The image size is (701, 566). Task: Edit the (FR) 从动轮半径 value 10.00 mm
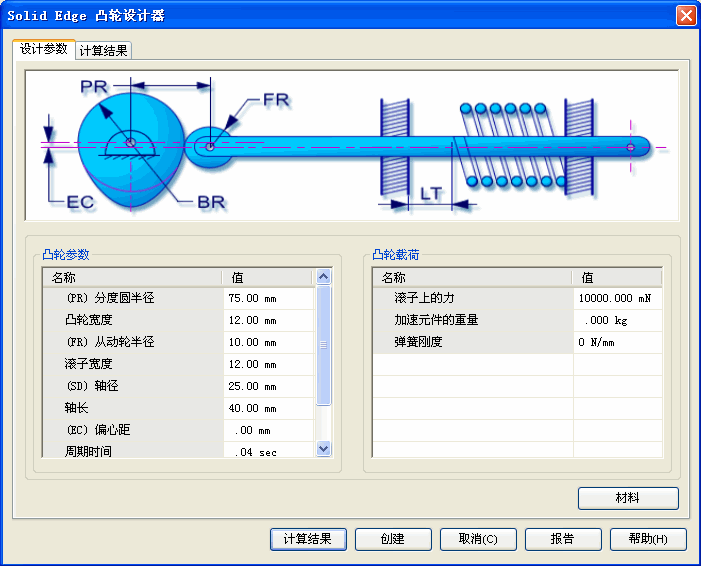coord(267,342)
